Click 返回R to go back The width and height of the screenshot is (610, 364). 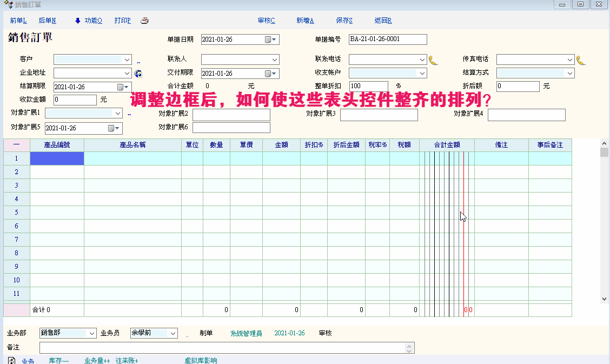383,21
